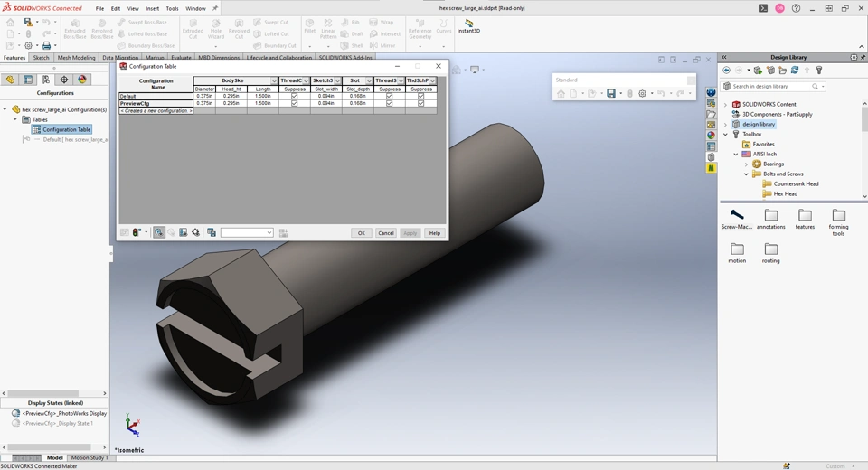The width and height of the screenshot is (868, 470).
Task: Click the Cancel button in Configuration Table
Action: coord(385,233)
